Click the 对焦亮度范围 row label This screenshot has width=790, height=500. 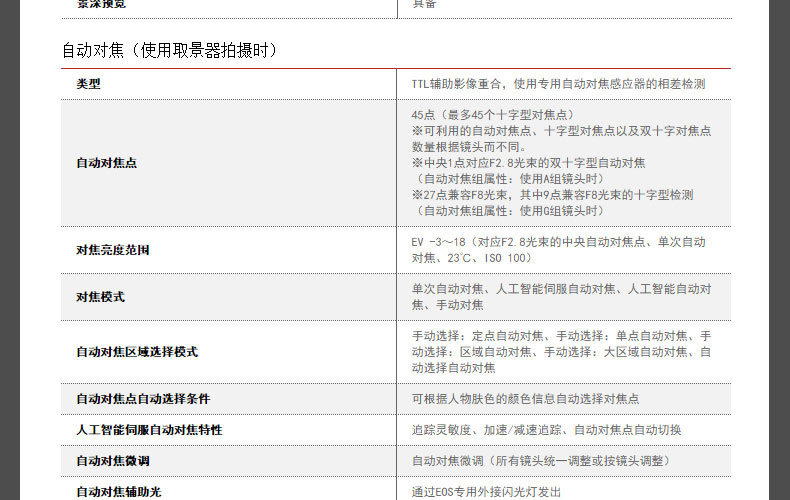click(113, 250)
